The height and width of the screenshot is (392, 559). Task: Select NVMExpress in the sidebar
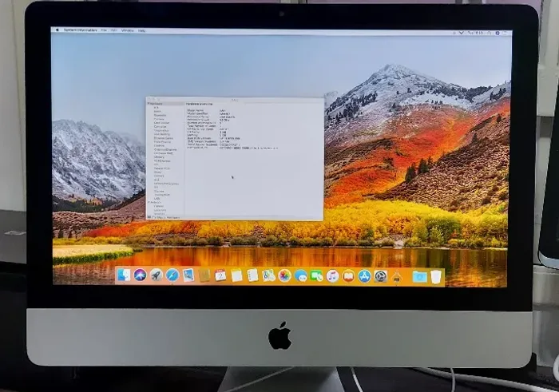pos(162,161)
